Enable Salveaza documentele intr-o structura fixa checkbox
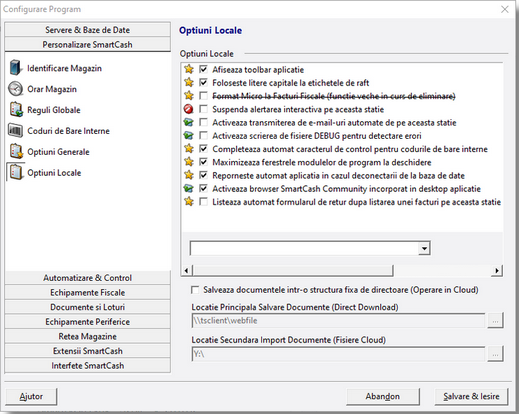 pyautogui.click(x=195, y=290)
